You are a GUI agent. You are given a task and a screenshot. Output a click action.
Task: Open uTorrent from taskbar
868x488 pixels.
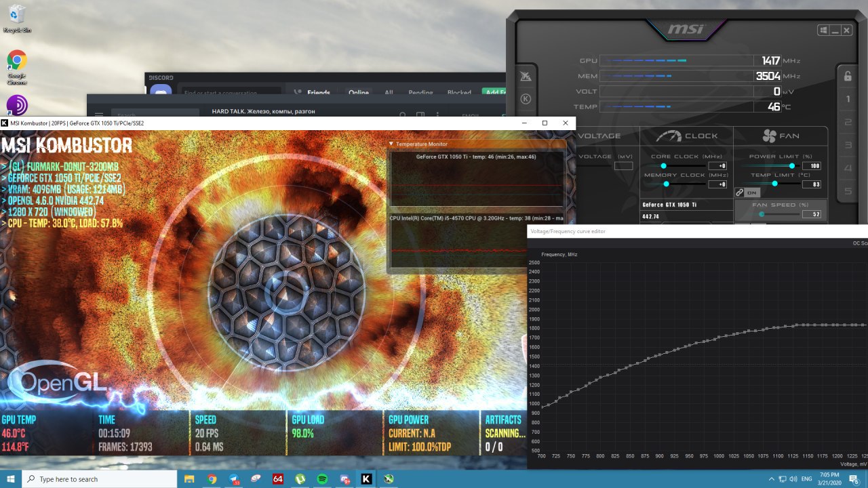[300, 479]
